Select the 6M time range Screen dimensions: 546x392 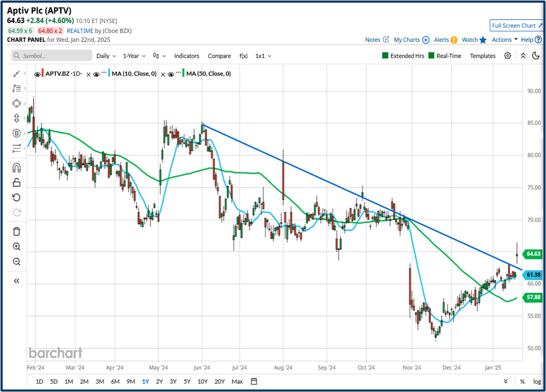click(115, 381)
